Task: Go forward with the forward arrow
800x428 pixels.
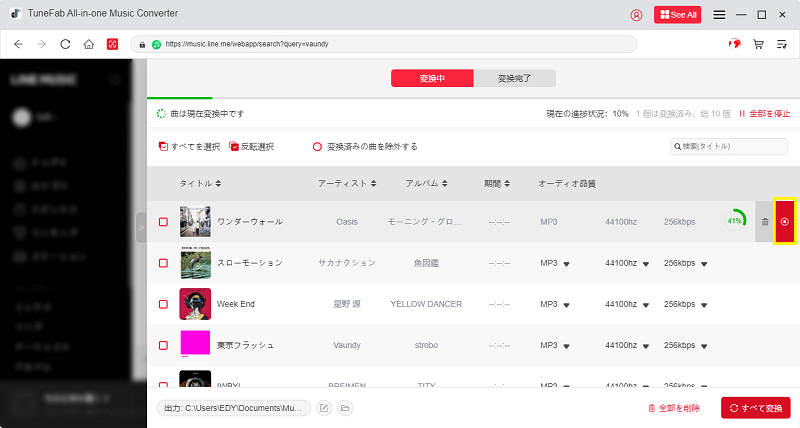Action: tap(42, 44)
